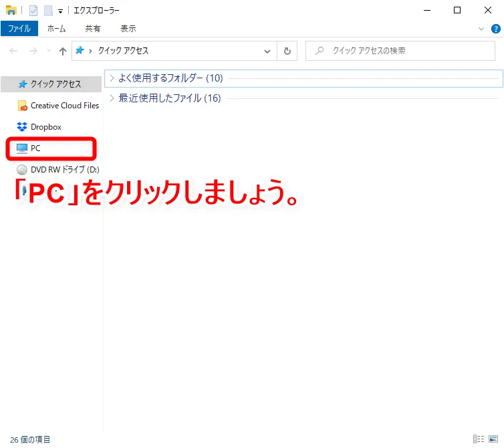504x448 pixels.
Task: Click the quick access star in address bar
Action: click(80, 50)
